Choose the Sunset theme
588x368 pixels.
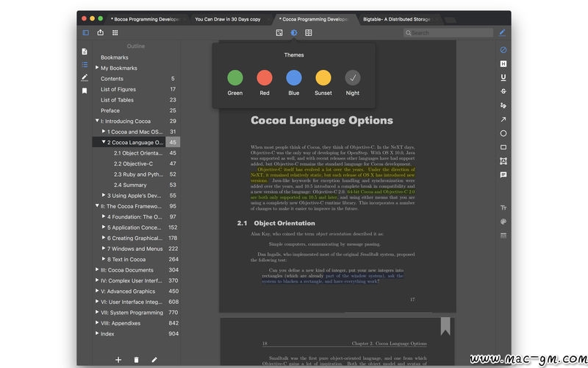pos(323,78)
